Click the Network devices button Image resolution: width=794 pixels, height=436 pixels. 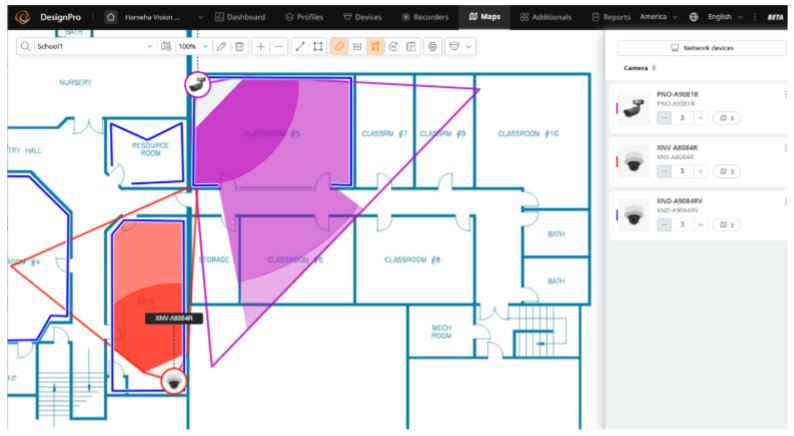[701, 47]
